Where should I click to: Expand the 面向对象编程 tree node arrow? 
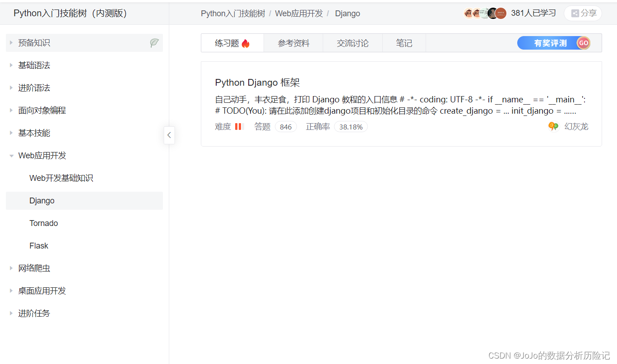pos(11,111)
